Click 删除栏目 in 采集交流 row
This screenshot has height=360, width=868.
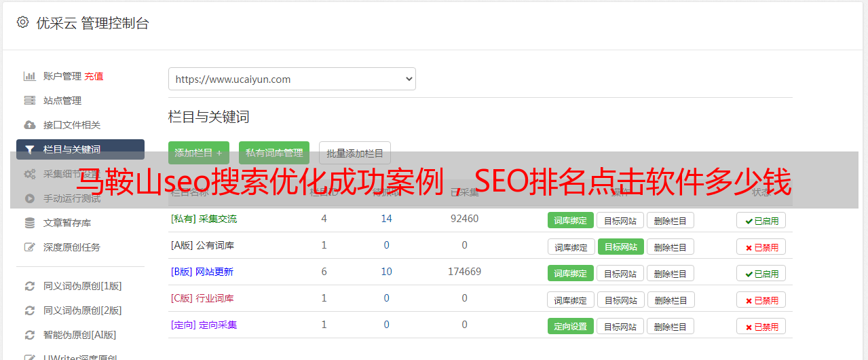(x=671, y=220)
